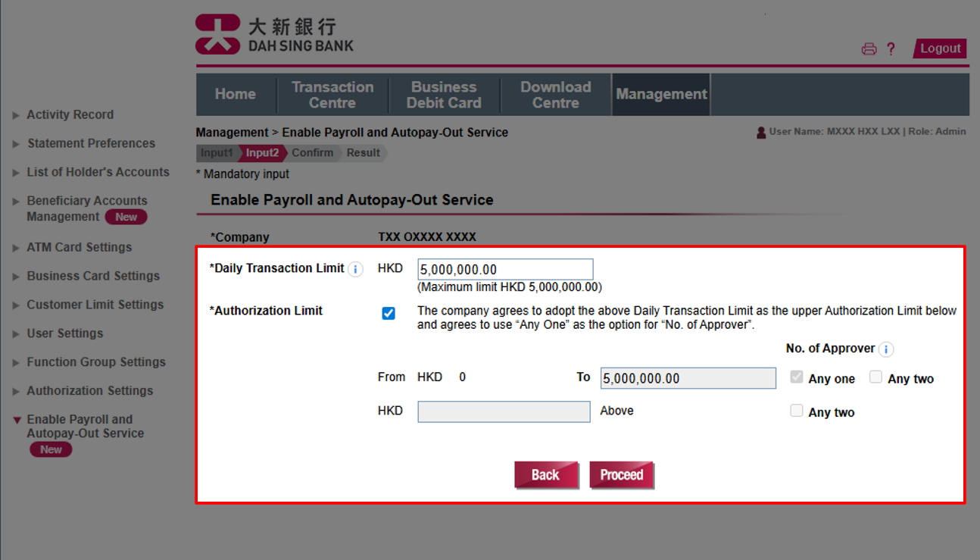Open ATM Card Settings sidebar link
Image resolution: width=980 pixels, height=560 pixels.
coord(80,247)
